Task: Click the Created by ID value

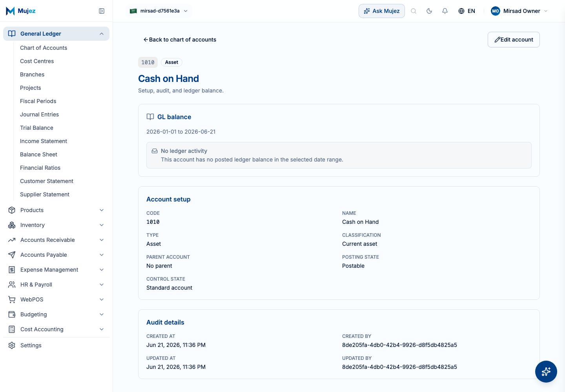Action: coord(399,345)
